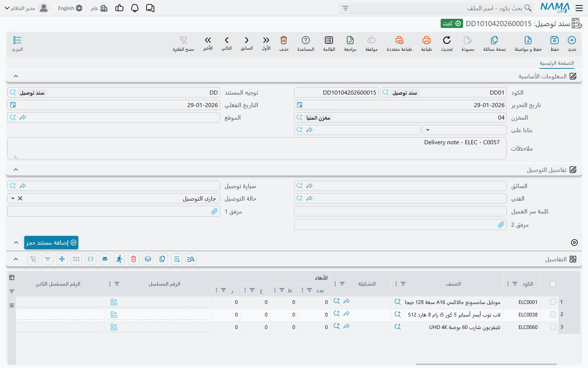The image size is (588, 368).
Task: Clear the حالة التوصيل value with X
Action: [x=20, y=198]
